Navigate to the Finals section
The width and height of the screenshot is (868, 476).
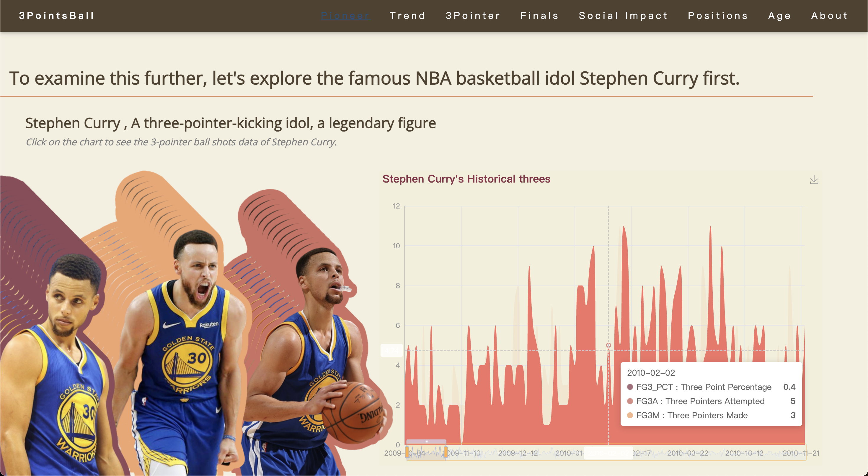click(x=539, y=16)
